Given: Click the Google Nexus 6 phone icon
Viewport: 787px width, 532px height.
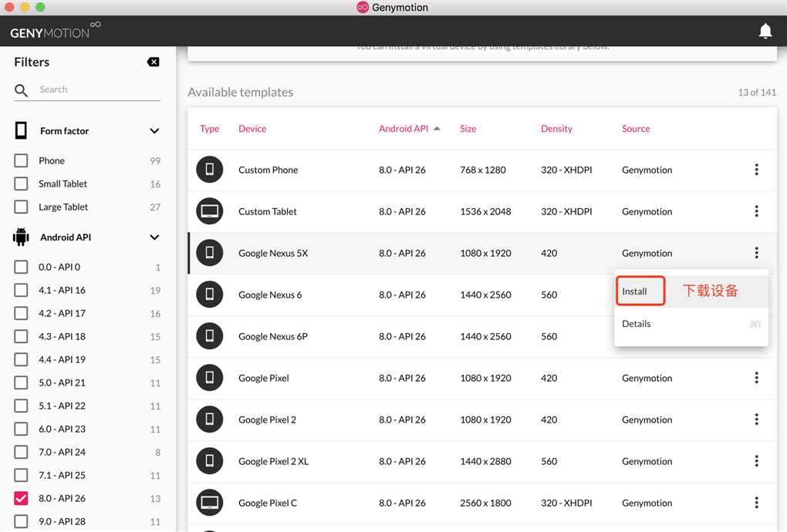Looking at the screenshot, I should pos(209,295).
